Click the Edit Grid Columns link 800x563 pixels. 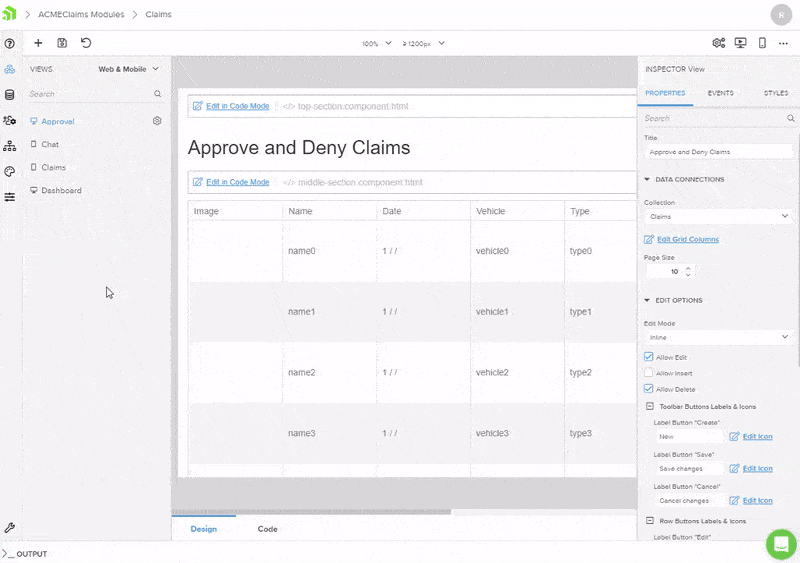[687, 240]
